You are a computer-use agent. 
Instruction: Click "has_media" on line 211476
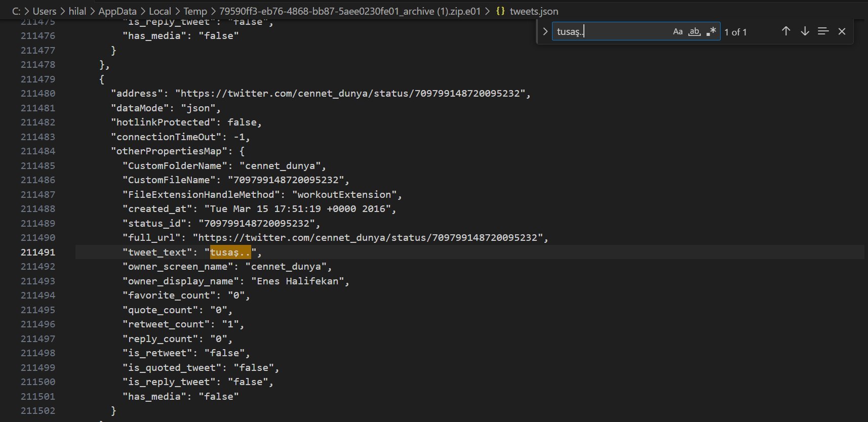[x=155, y=35]
